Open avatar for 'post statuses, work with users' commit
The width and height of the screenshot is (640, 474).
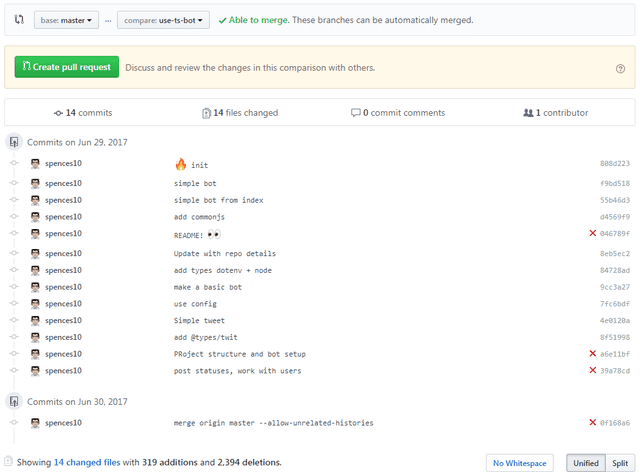click(x=36, y=371)
